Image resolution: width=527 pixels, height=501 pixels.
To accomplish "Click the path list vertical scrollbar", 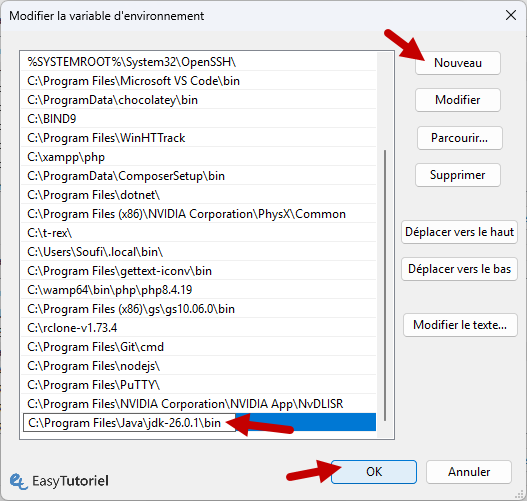I will pos(385,286).
